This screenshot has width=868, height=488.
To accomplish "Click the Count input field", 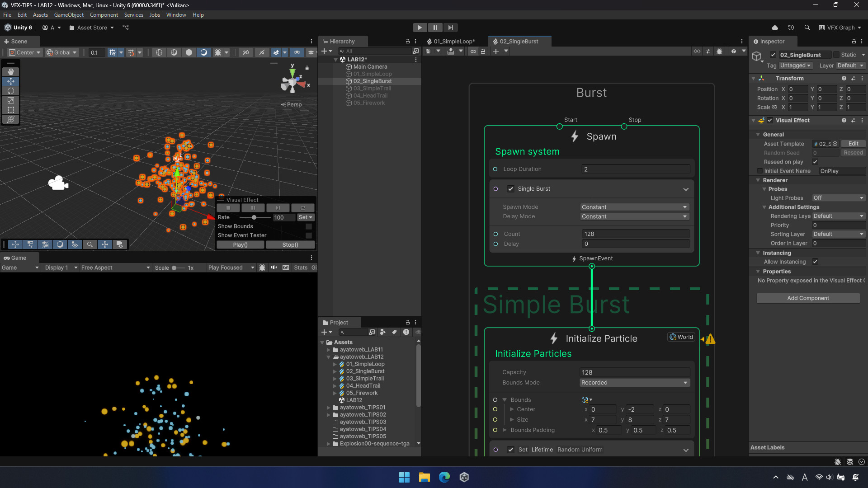I will 635,234.
